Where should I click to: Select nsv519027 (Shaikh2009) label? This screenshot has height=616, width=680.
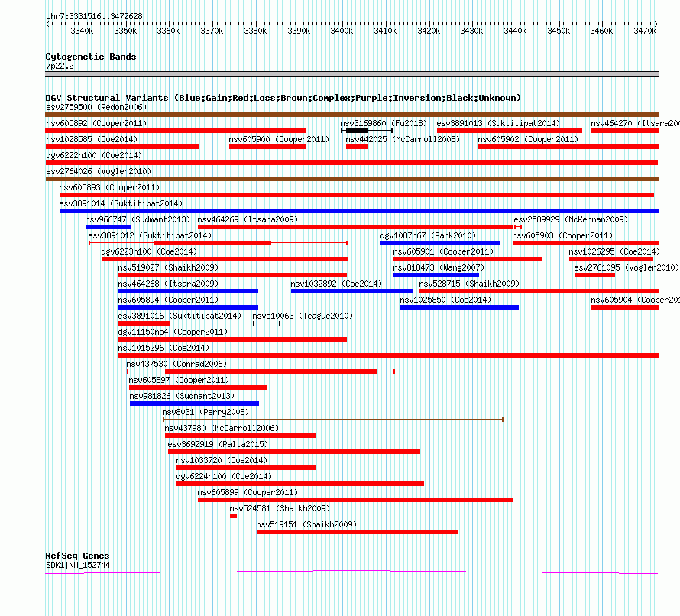[168, 267]
